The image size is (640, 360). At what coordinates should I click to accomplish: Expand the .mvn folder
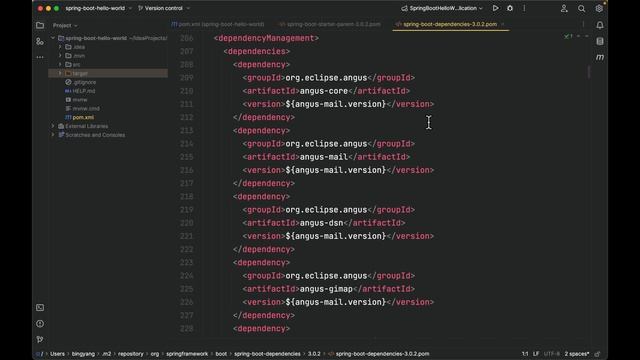coord(60,56)
